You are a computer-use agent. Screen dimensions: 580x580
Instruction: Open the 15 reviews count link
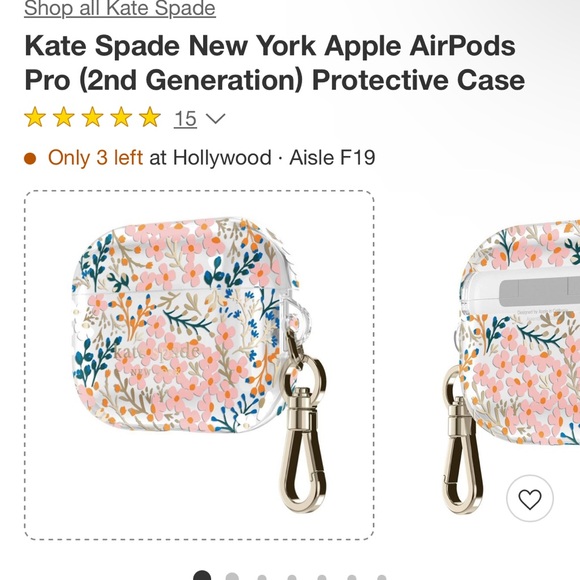coord(185,119)
